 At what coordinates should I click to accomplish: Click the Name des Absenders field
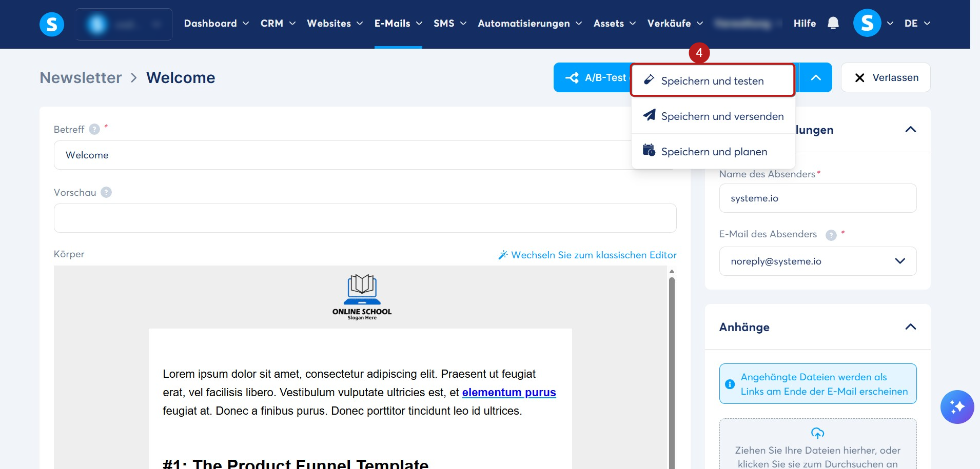point(818,198)
